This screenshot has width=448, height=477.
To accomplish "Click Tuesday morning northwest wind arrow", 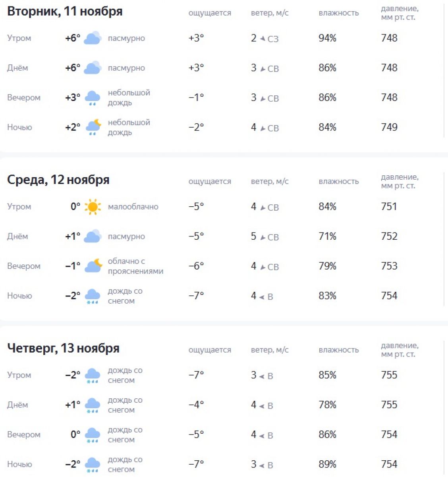I will (263, 39).
